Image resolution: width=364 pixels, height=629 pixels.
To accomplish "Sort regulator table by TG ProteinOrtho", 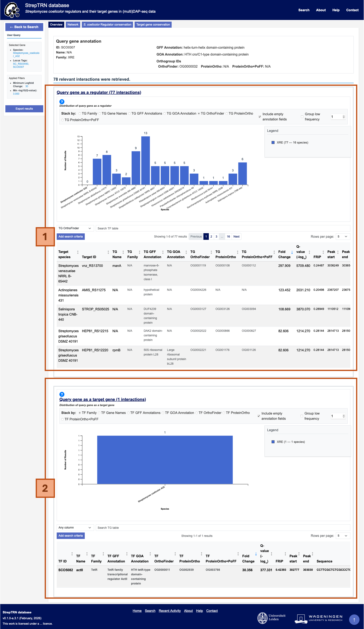I will [x=238, y=252].
